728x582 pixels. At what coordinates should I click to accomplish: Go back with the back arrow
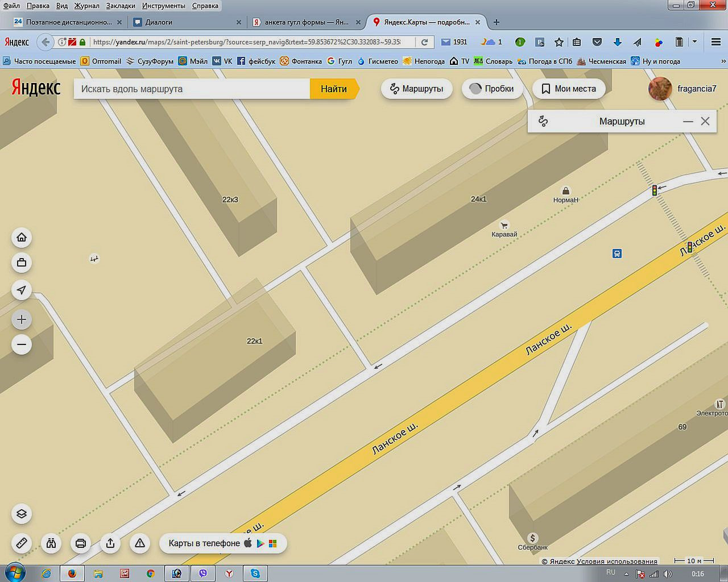45,42
